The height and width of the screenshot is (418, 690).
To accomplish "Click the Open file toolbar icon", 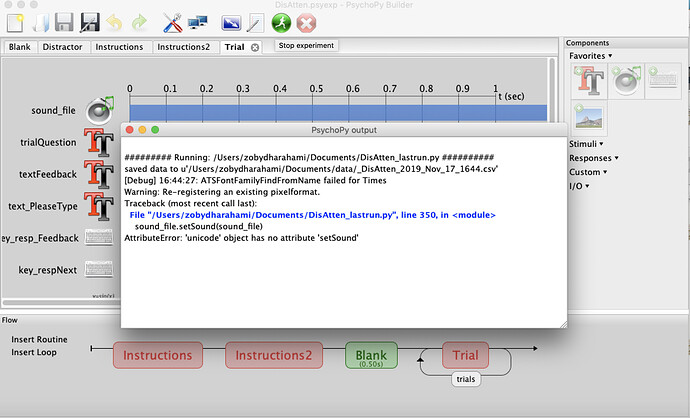I will click(40, 22).
